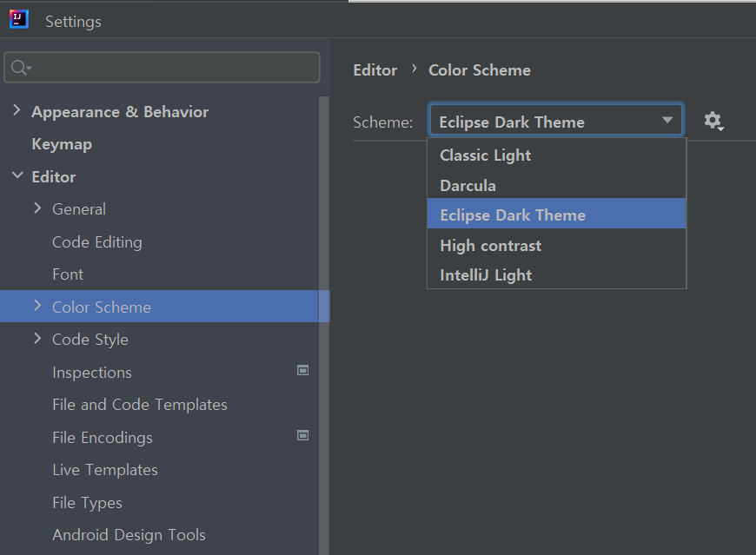This screenshot has width=756, height=555.
Task: Open the Keymap settings page
Action: tap(62, 144)
